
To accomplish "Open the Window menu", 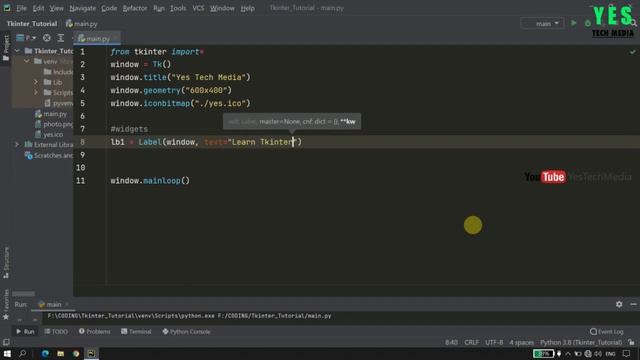I will pos(222,8).
